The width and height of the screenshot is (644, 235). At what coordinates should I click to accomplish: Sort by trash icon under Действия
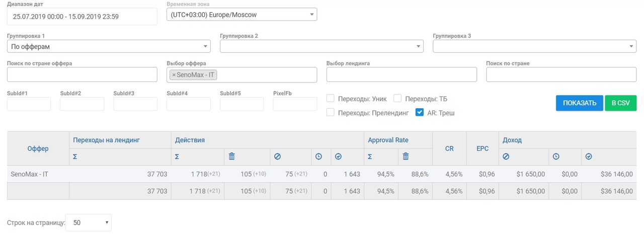[x=232, y=156]
